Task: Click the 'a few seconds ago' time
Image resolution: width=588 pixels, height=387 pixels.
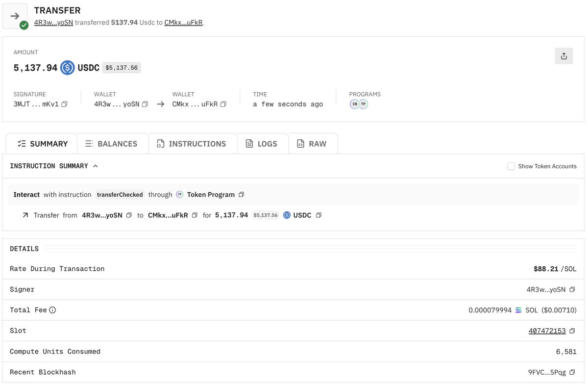Action: [288, 104]
